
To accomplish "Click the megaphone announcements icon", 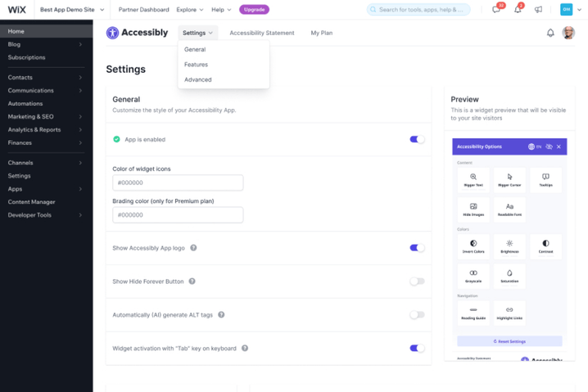I will click(x=538, y=10).
